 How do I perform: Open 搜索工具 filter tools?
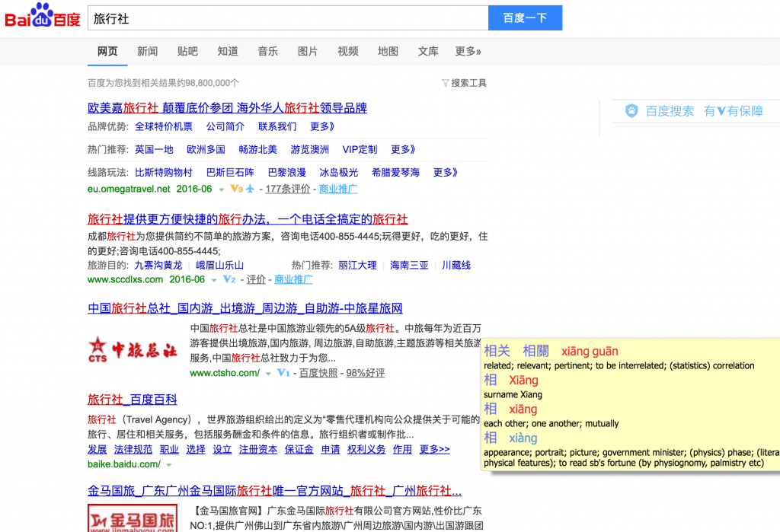click(468, 83)
